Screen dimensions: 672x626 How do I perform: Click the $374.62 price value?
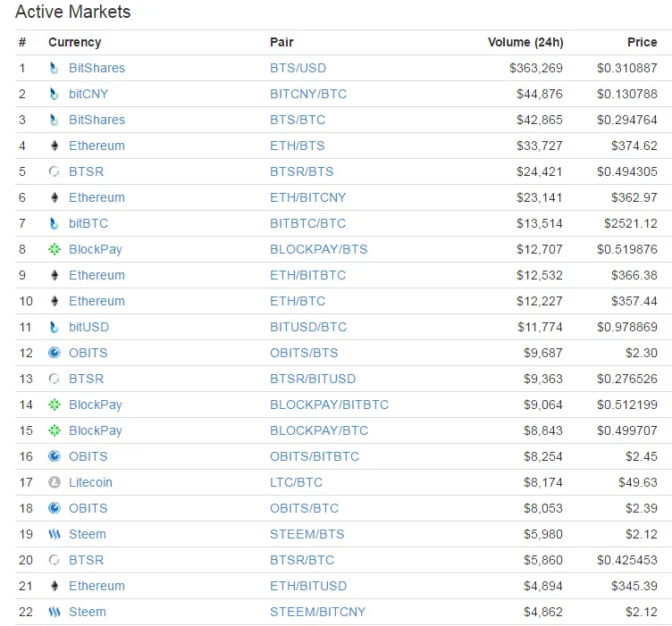pos(634,146)
